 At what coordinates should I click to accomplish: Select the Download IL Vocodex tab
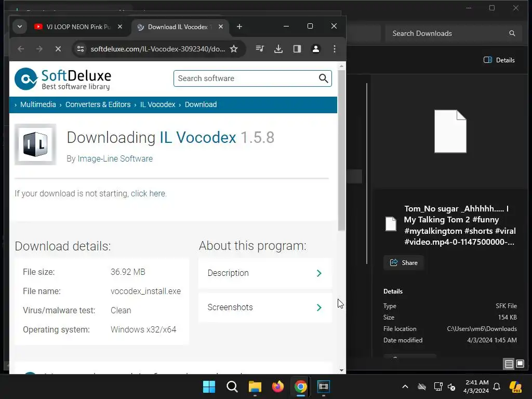[180, 26]
